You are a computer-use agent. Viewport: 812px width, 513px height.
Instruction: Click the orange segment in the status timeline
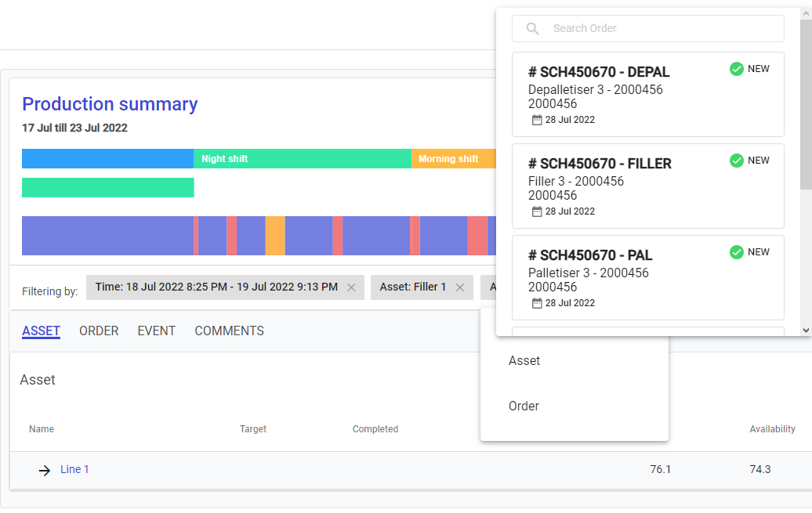pos(275,236)
